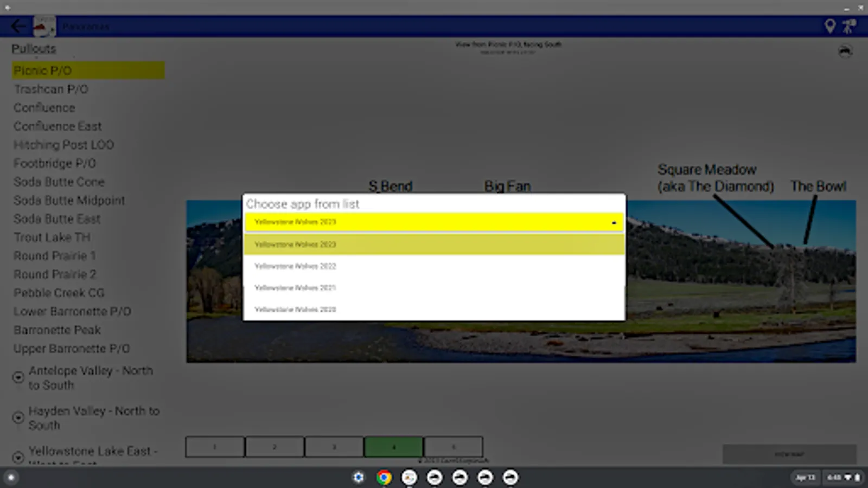Click the Square Meadow (aka The Diamond) label
The width and height of the screenshot is (868, 488).
[716, 178]
